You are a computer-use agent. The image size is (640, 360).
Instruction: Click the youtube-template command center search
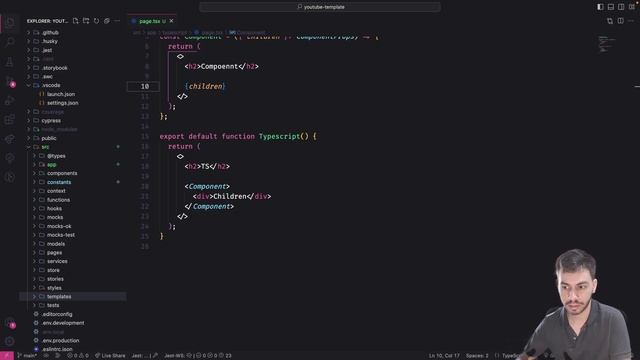click(x=320, y=7)
